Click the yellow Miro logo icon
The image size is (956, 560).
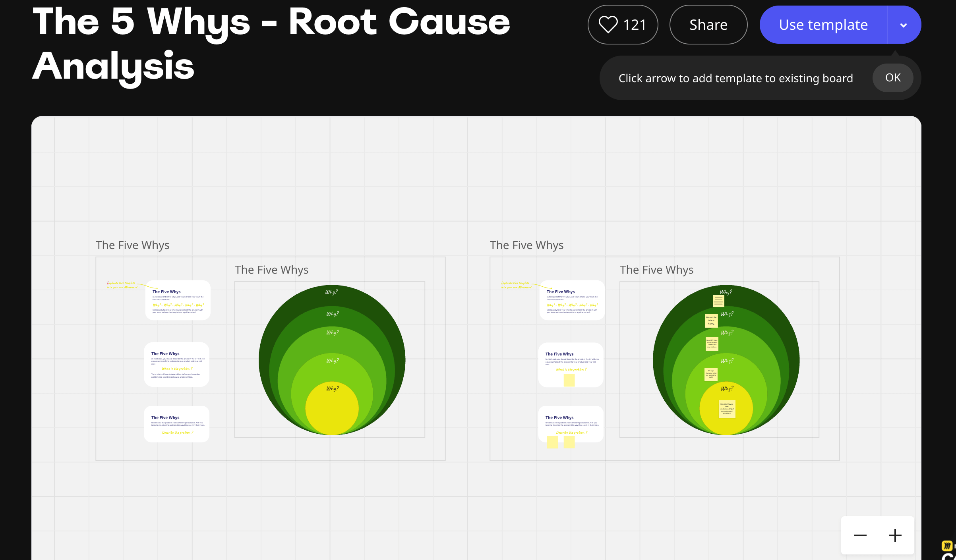pos(947,545)
